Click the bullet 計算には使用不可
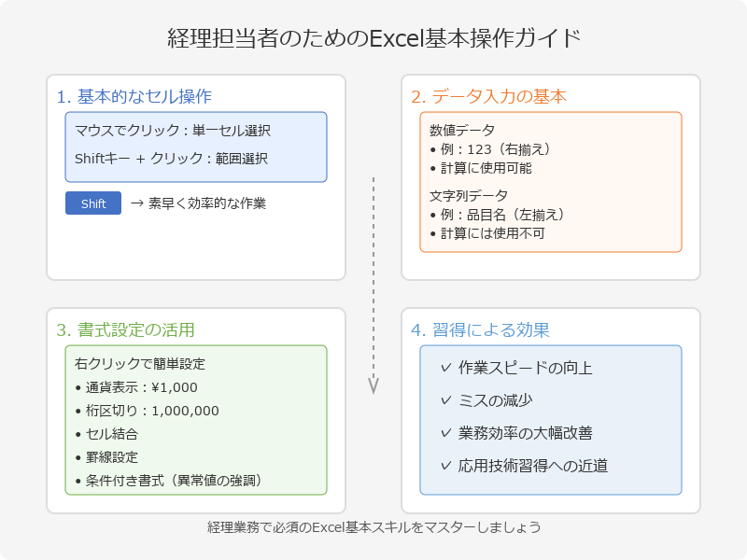This screenshot has width=747, height=560. point(486,233)
